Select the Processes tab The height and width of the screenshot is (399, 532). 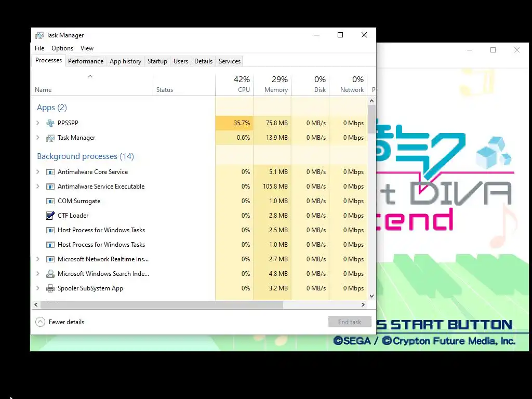[48, 60]
